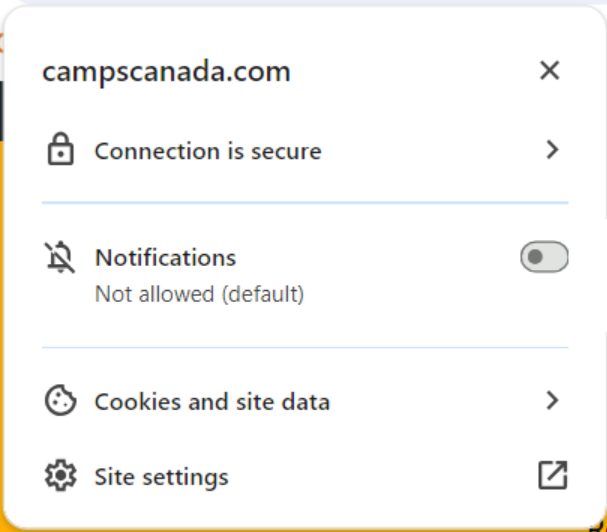The image size is (607, 532).
Task: Click the gray knob of Notifications switch
Action: point(535,257)
